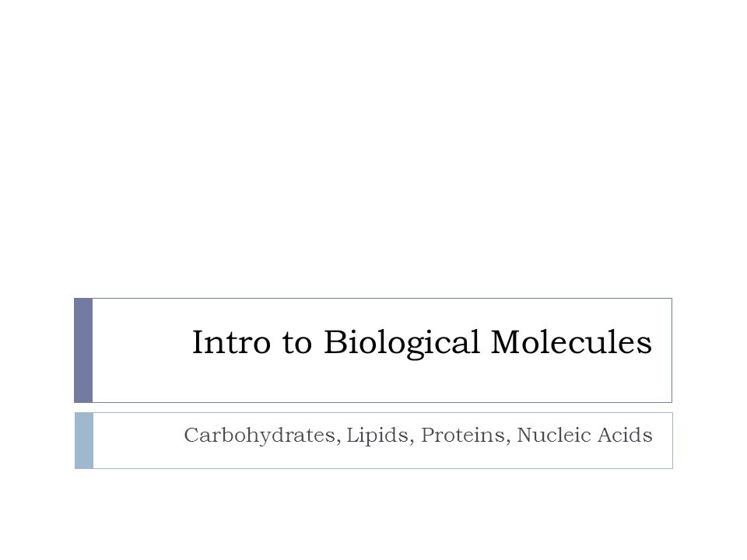Click the word "Proteins" in the subtitle
The height and width of the screenshot is (560, 747).
[x=463, y=436]
